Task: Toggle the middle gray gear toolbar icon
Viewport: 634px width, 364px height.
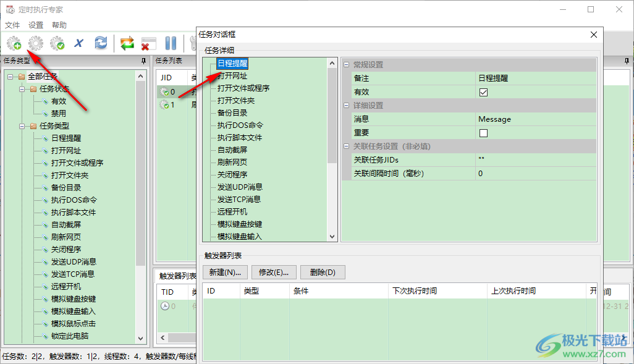Action: 35,43
